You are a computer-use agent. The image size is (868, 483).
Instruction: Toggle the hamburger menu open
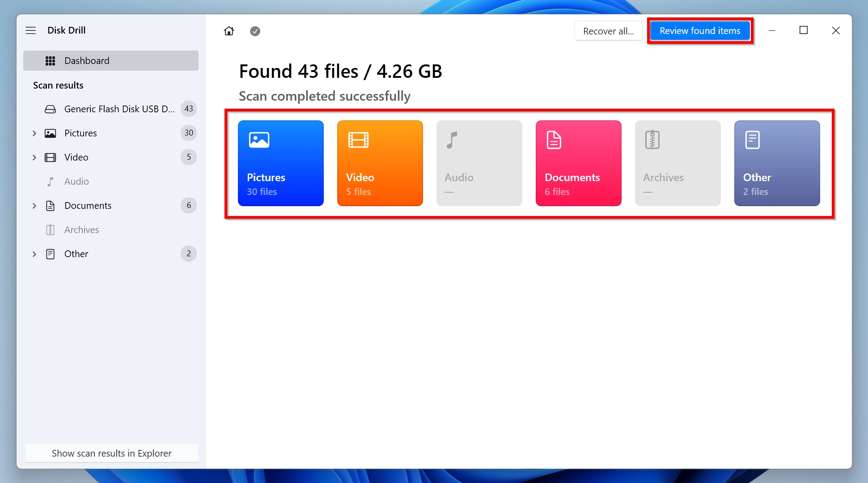pos(30,30)
